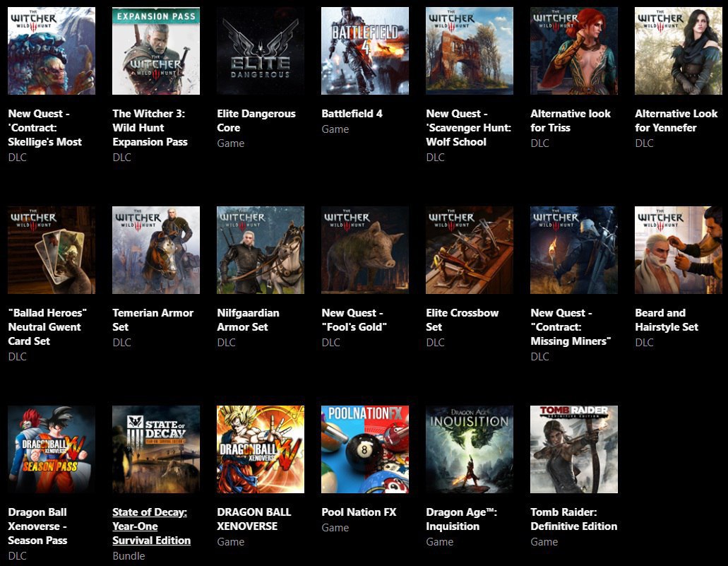Select the Dragon Age Inquisition cover art
The height and width of the screenshot is (566, 728).
tap(470, 449)
